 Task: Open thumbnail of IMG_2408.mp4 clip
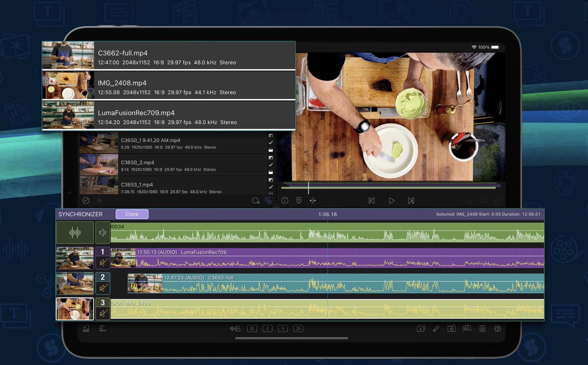click(x=68, y=85)
